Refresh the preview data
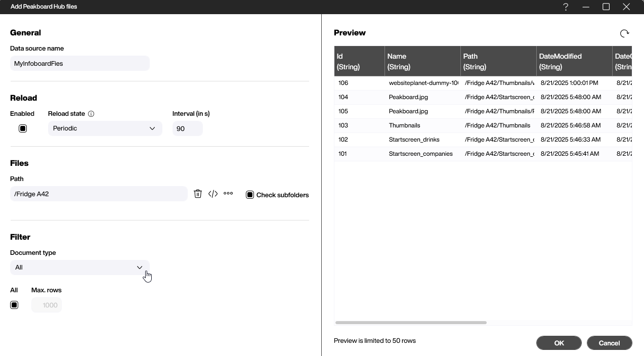This screenshot has height=356, width=644. pyautogui.click(x=624, y=33)
